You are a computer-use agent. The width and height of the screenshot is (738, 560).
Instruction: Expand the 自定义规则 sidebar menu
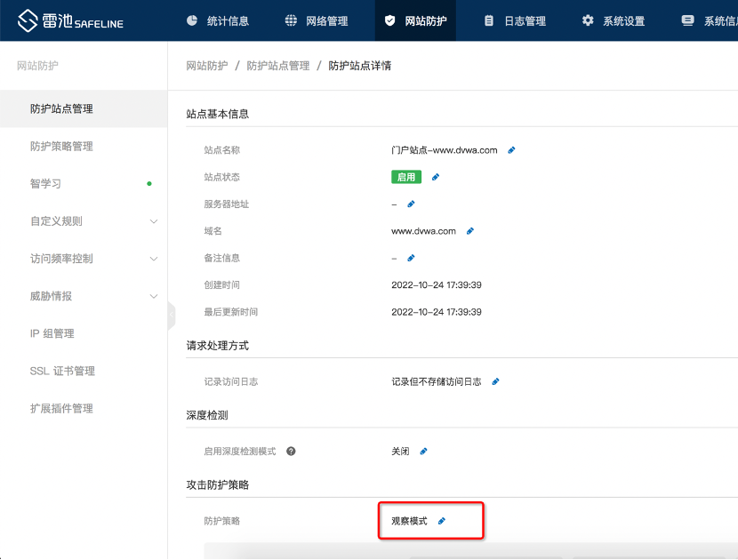click(153, 221)
